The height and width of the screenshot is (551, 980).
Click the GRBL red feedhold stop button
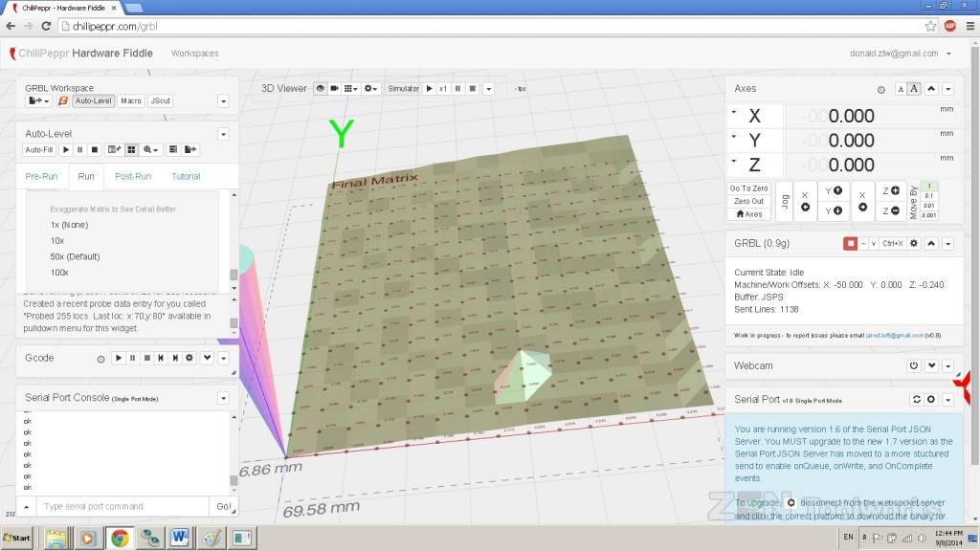point(850,244)
